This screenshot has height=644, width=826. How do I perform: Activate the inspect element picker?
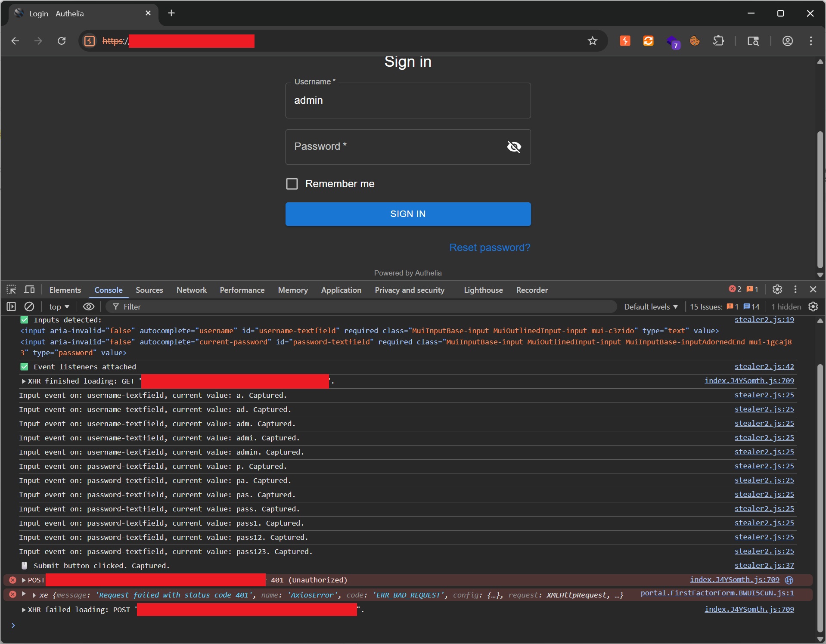pos(12,290)
